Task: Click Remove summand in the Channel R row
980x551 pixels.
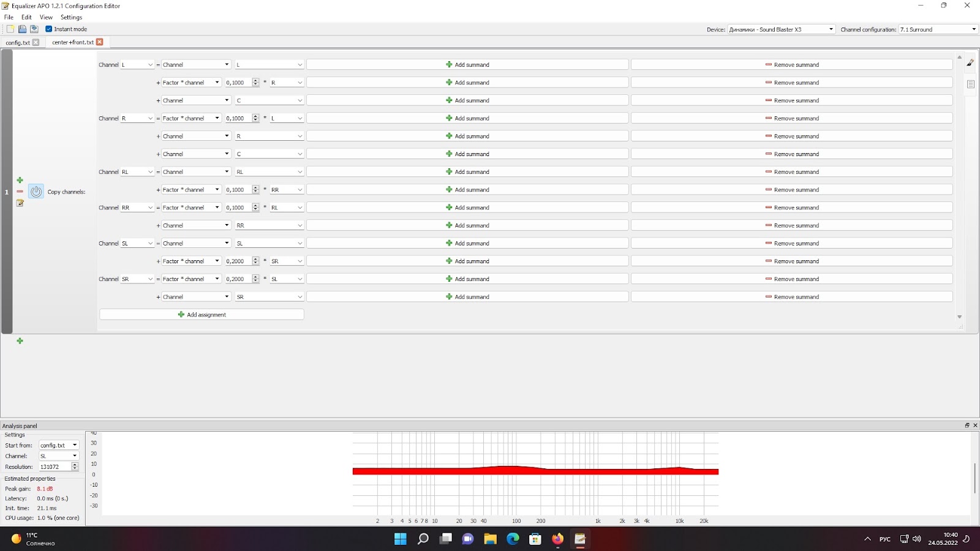Action: click(792, 118)
